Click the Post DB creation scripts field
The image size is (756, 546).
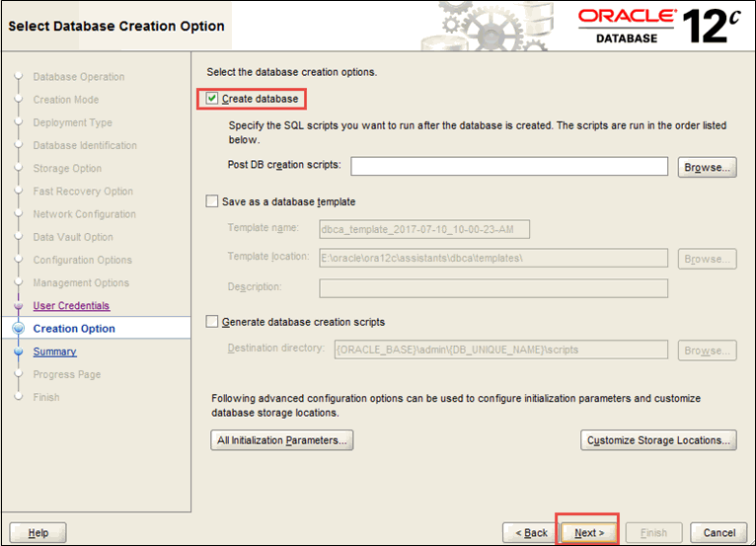coord(508,166)
